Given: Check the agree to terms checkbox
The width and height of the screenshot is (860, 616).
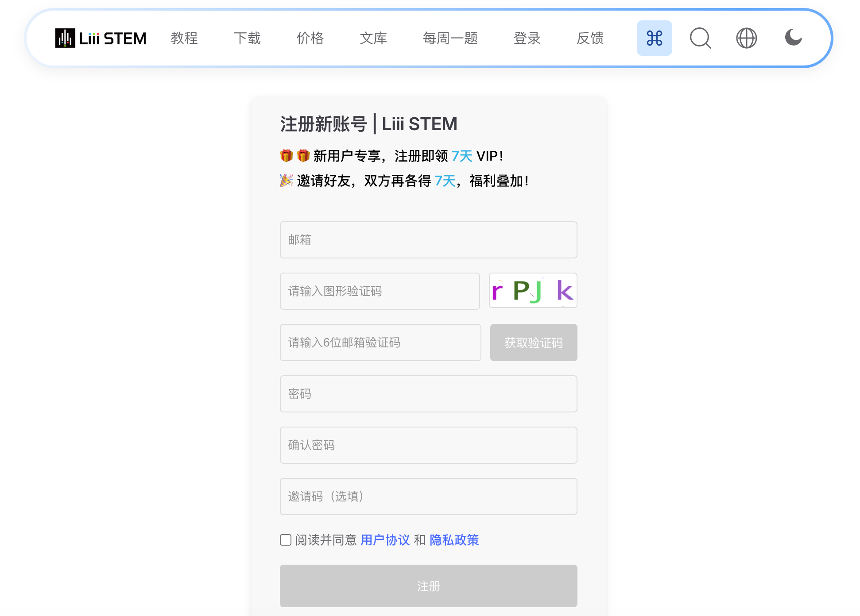Looking at the screenshot, I should coord(286,540).
